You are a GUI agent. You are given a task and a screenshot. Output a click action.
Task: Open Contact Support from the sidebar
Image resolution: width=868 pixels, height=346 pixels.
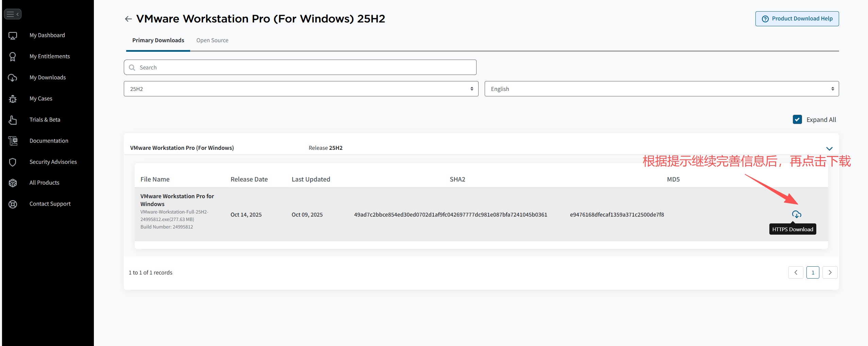pyautogui.click(x=50, y=204)
